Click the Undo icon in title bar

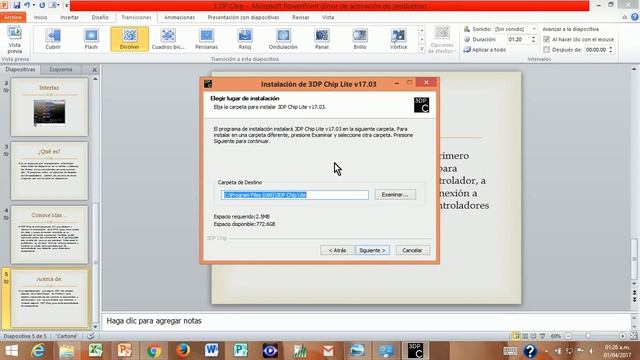click(x=27, y=5)
